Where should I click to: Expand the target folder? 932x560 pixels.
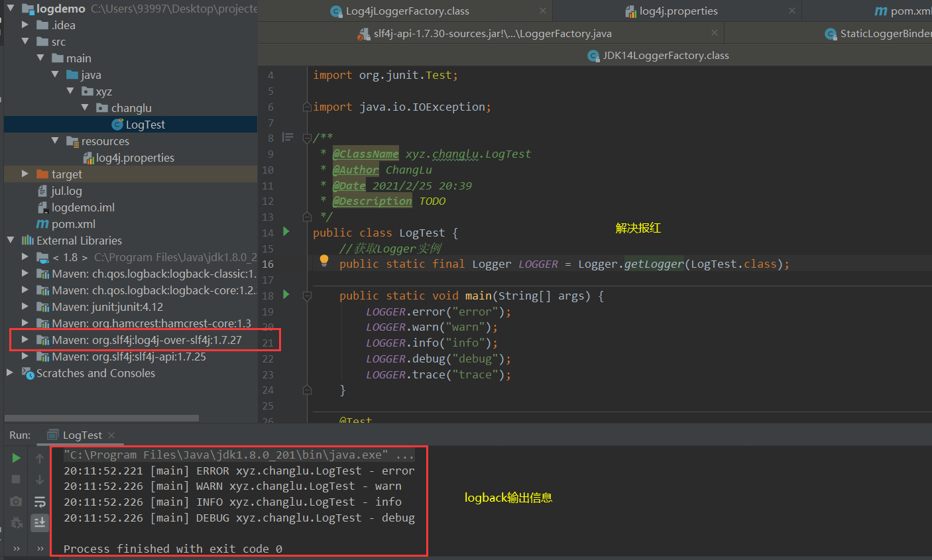[x=25, y=174]
